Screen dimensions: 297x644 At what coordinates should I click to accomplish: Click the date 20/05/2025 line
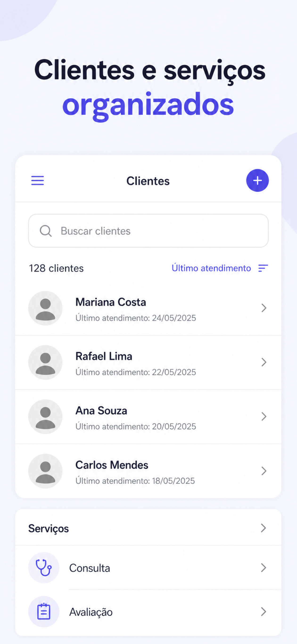[136, 426]
